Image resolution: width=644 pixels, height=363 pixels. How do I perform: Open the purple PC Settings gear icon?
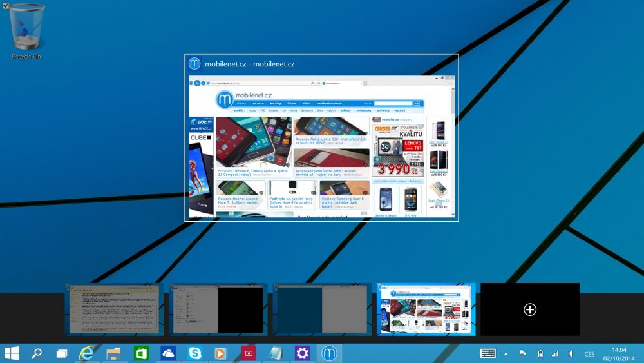coord(302,353)
